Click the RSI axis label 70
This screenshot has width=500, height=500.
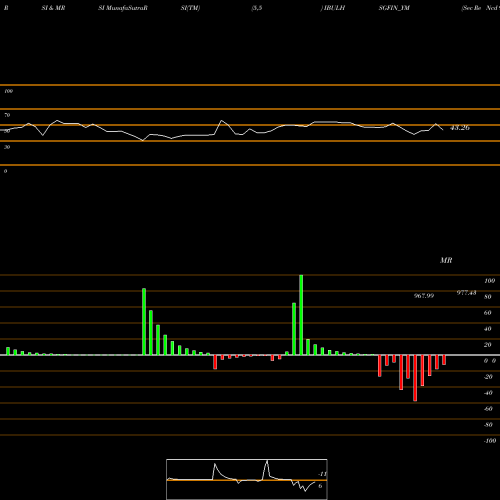7,115
